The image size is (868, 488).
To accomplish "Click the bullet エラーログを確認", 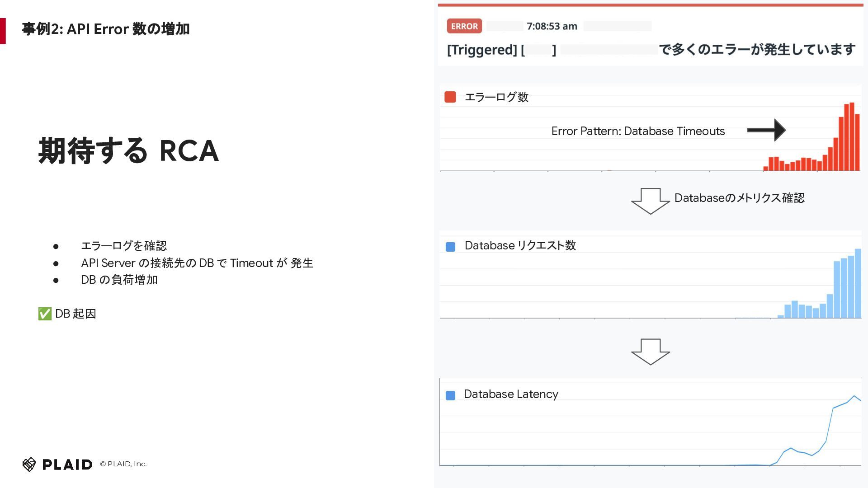I will pos(124,246).
